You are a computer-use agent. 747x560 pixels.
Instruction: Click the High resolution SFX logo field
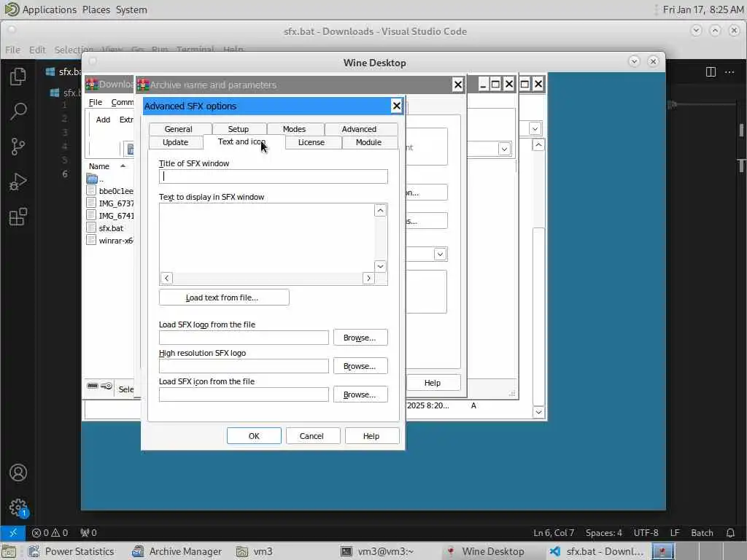tap(244, 366)
